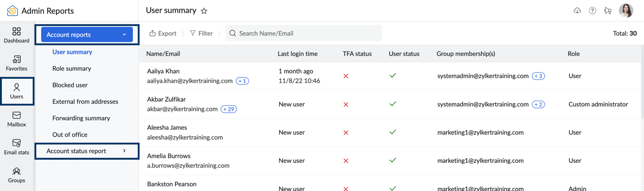Click the Last login time column header

[298, 54]
